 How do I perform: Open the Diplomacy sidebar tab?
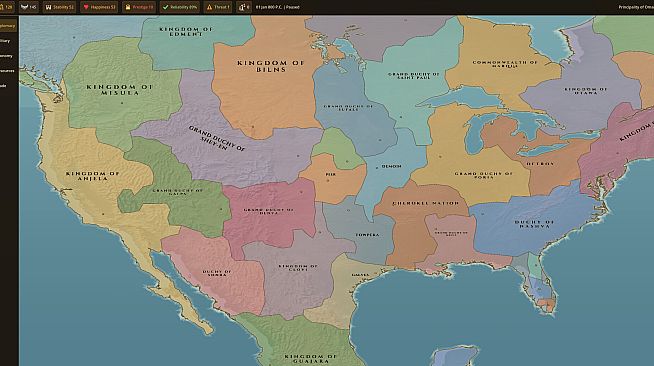(x=8, y=26)
